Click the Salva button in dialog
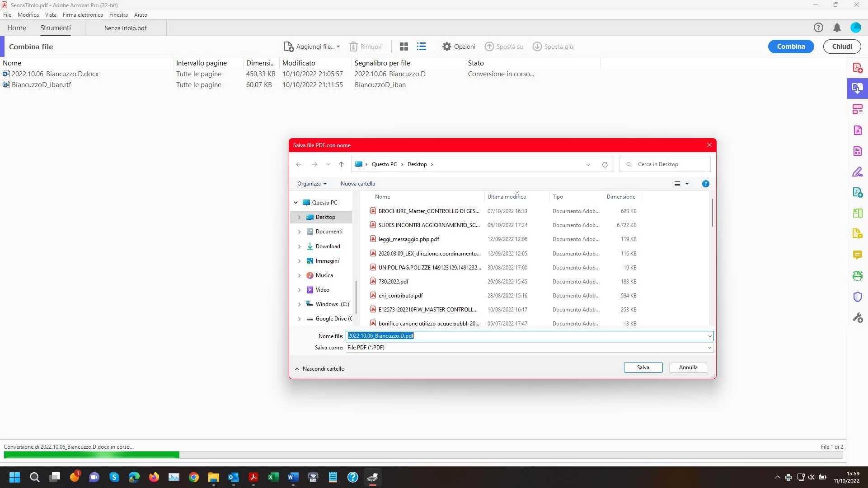 pyautogui.click(x=643, y=367)
